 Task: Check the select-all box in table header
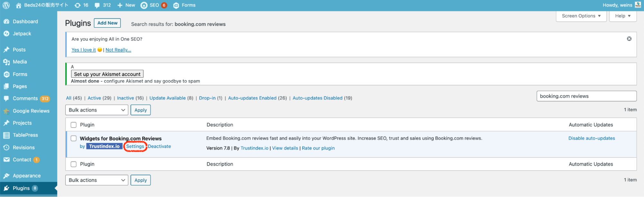coord(73,125)
